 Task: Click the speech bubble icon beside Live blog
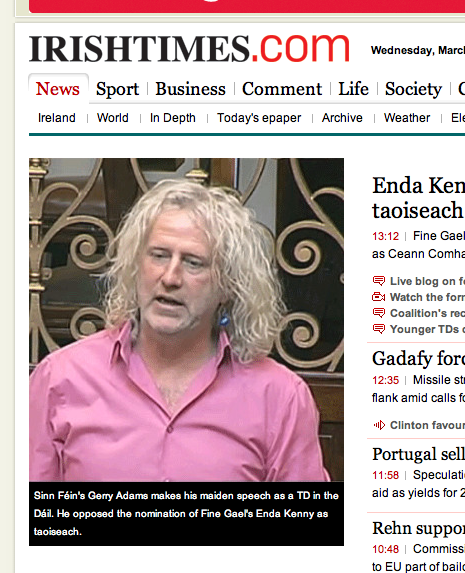tap(379, 281)
